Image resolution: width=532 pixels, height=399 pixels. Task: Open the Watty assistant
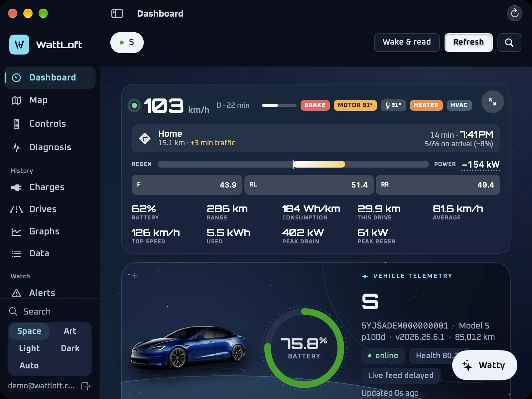(484, 365)
